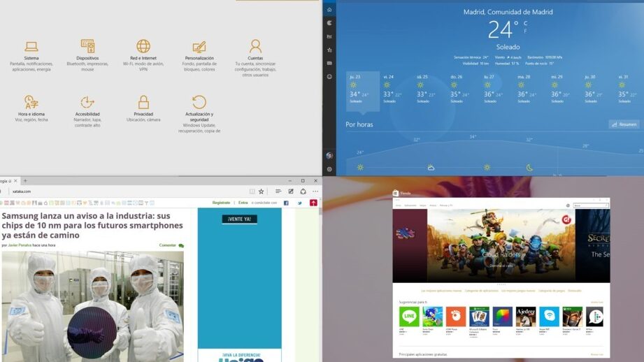Image resolution: width=644 pixels, height=362 pixels.
Task: Click Entra link on Xataka
Action: click(243, 203)
